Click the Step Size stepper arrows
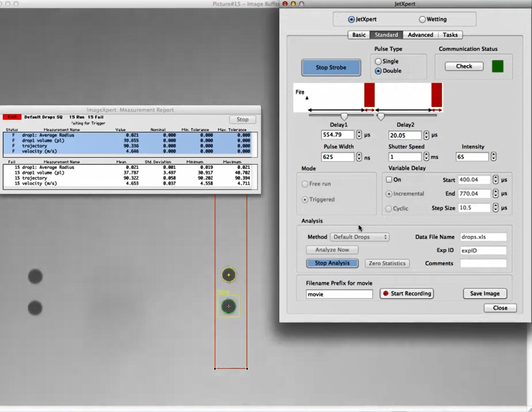 [496, 208]
